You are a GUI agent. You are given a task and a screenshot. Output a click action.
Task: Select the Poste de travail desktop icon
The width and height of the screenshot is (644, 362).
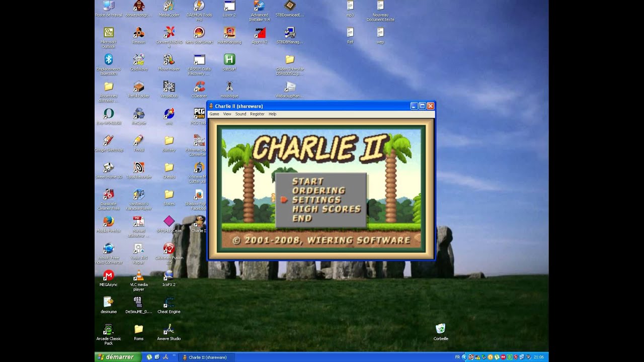coord(108,9)
